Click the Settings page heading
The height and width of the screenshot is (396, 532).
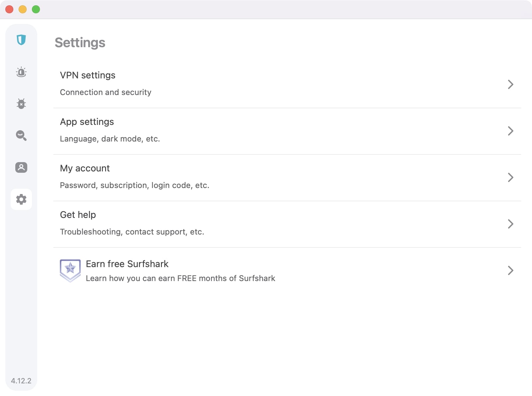pyautogui.click(x=80, y=42)
